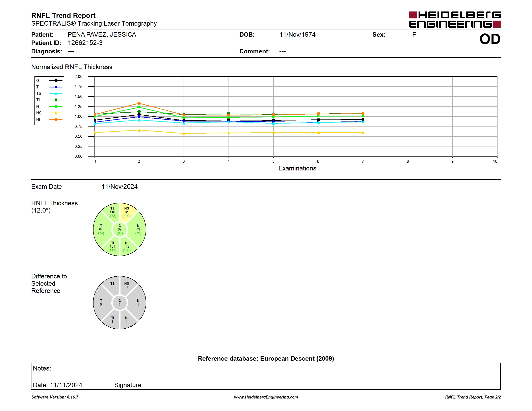This screenshot has width=532, height=411.
Task: Click the T 64 sector in thickness chart
Action: click(101, 229)
